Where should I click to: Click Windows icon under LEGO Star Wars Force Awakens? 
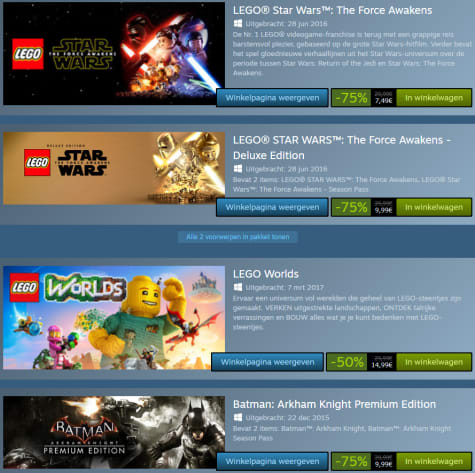coord(238,23)
